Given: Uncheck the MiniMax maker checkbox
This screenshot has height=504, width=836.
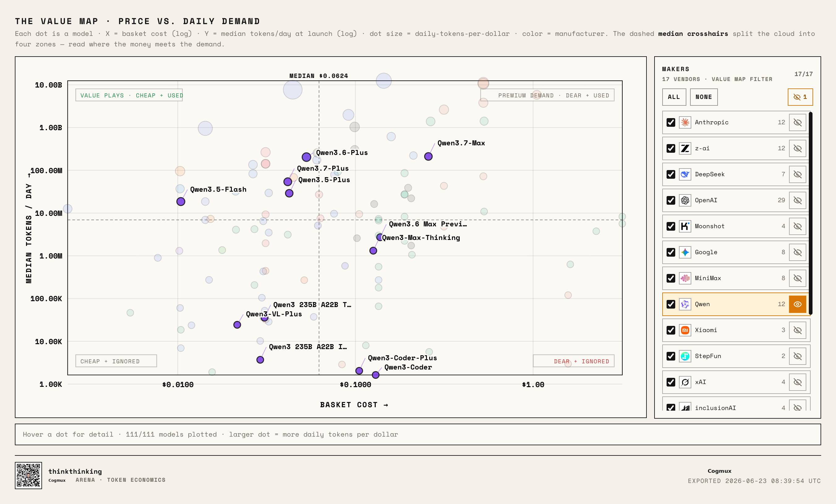Looking at the screenshot, I should (x=671, y=278).
